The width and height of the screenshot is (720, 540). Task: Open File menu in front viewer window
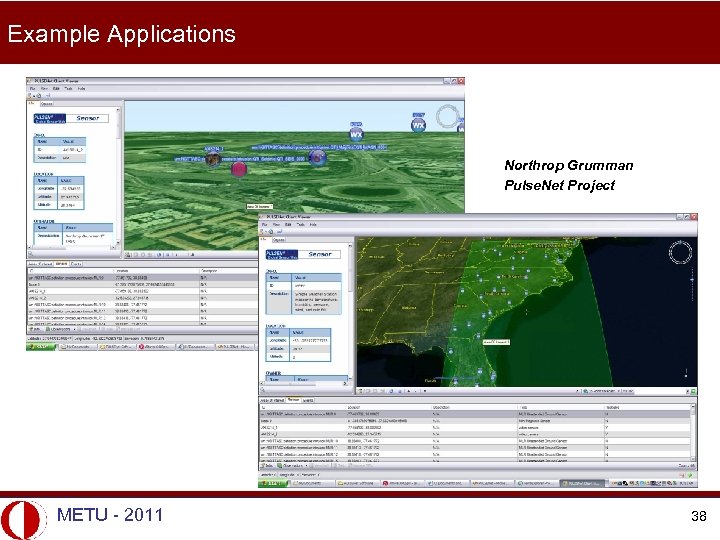click(x=264, y=225)
